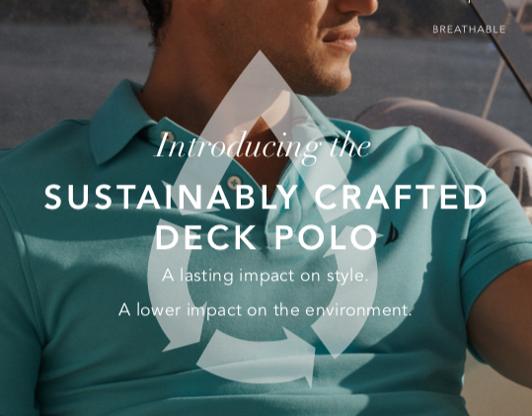The height and width of the screenshot is (416, 532).
Task: Click 'A lower impact on the environment.' line
Action: (265, 309)
